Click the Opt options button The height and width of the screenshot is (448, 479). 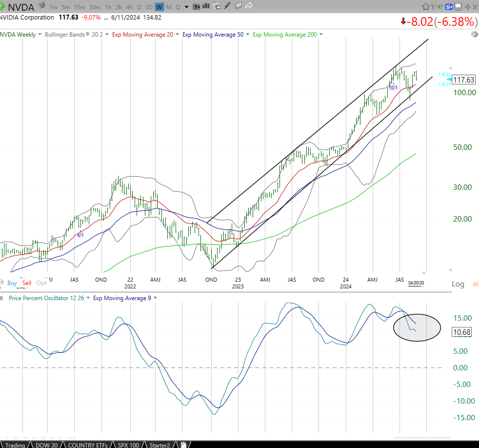[x=41, y=283]
